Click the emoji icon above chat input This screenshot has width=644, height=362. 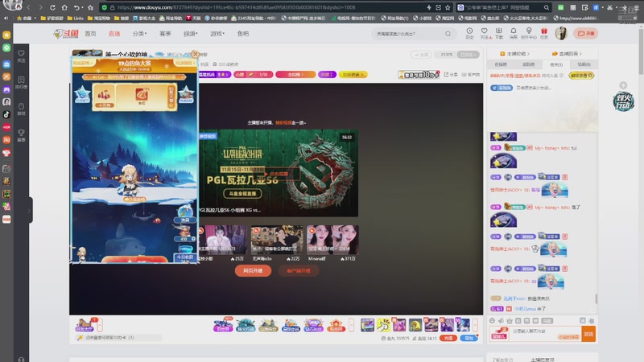492,320
